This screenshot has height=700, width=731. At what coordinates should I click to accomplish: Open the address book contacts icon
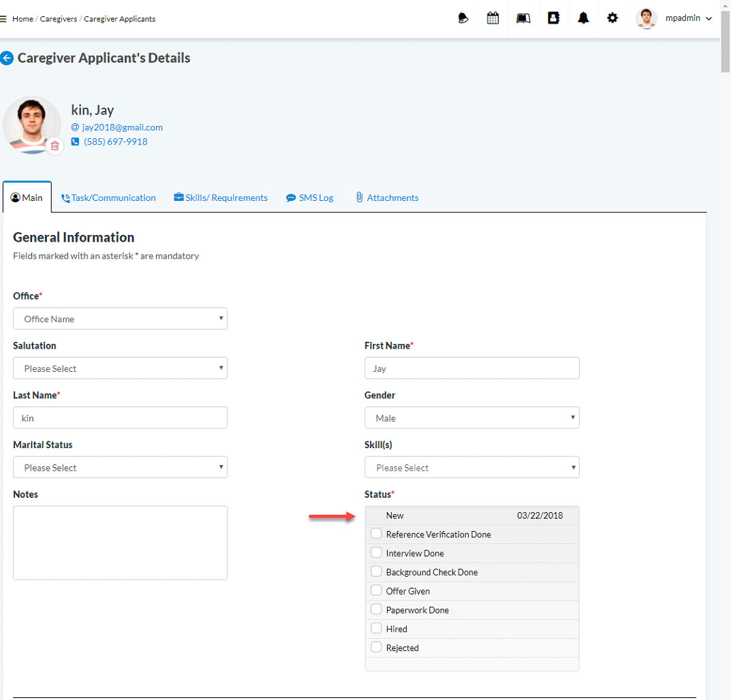[553, 18]
